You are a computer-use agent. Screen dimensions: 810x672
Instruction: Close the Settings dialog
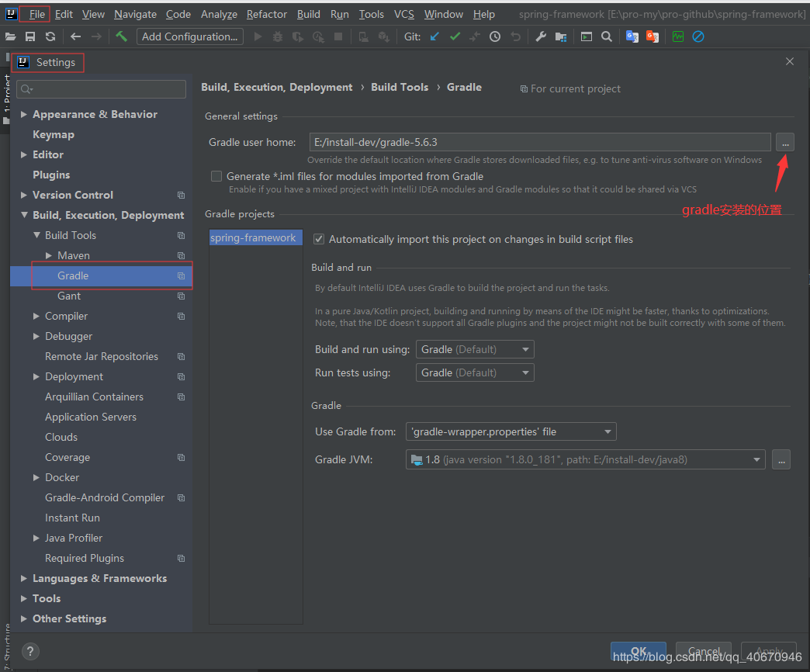pos(790,61)
